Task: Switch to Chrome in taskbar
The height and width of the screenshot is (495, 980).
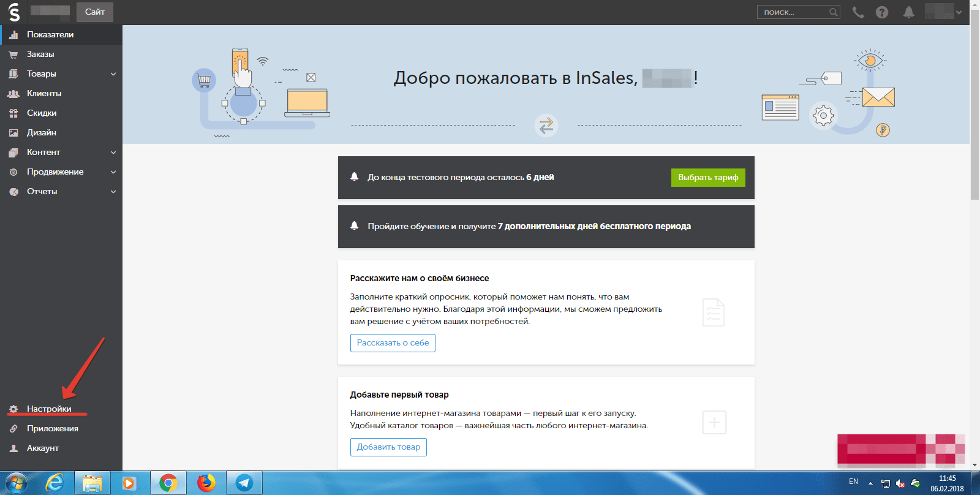Action: tap(168, 483)
